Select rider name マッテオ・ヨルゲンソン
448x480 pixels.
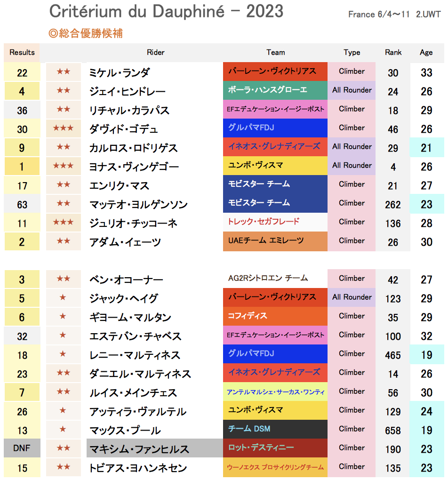[x=138, y=204]
